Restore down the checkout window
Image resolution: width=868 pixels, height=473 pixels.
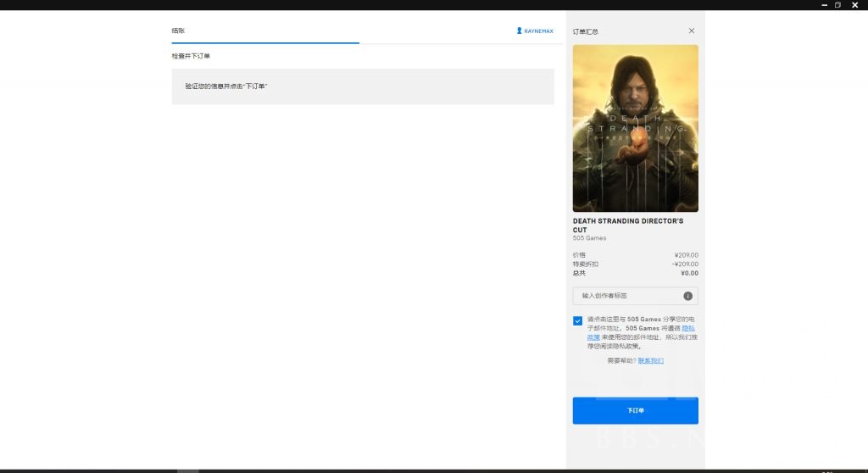point(838,4)
